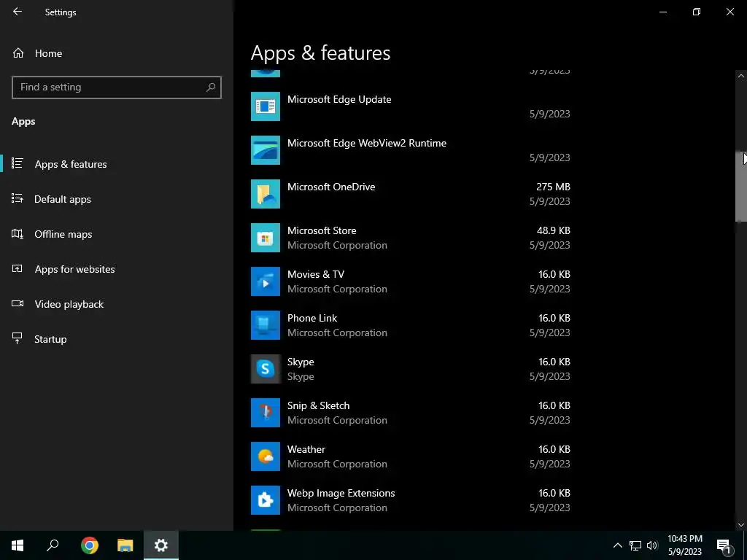Select Offline maps in sidebar

117,234
